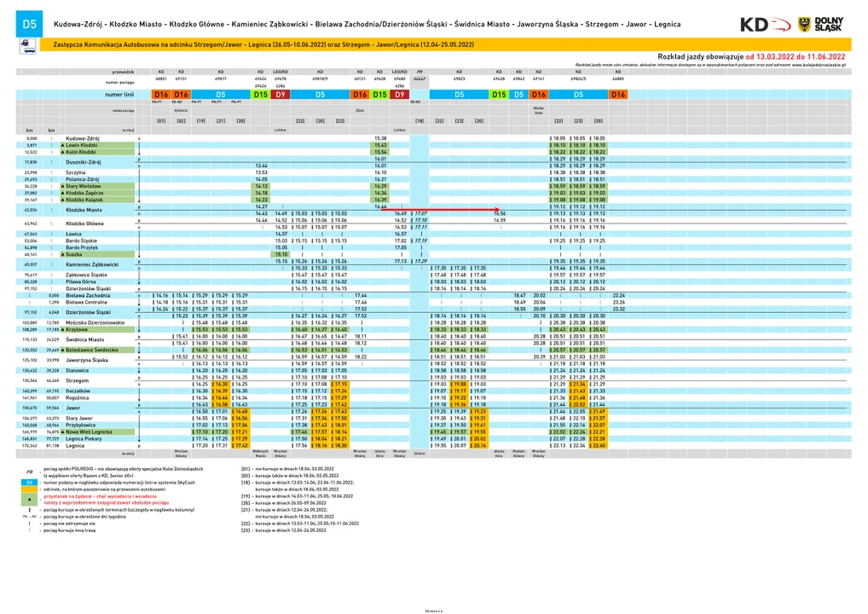Click the Bielawa Zachodnia station row label
Viewport: 868px width, 614px height.
88,296
